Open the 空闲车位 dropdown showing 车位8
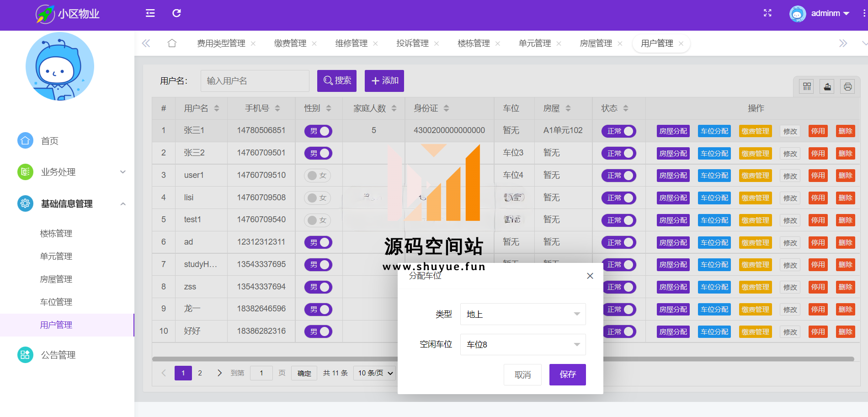The height and width of the screenshot is (417, 868). click(523, 344)
